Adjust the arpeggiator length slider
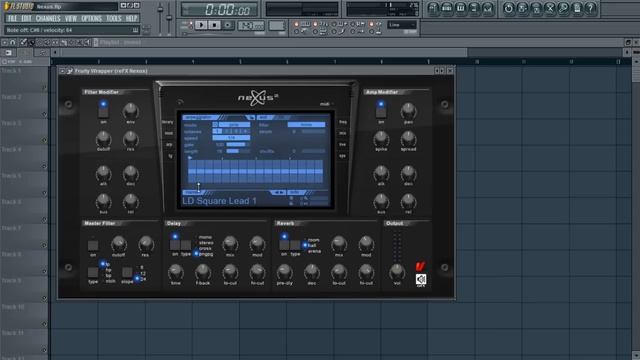Screen dimensions: 640x360 pyautogui.click(x=238, y=151)
